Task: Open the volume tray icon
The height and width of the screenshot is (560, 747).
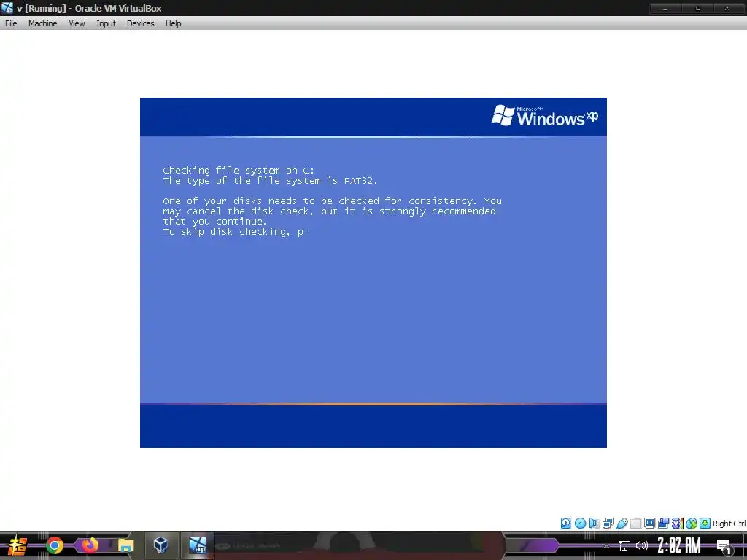Action: click(x=642, y=545)
